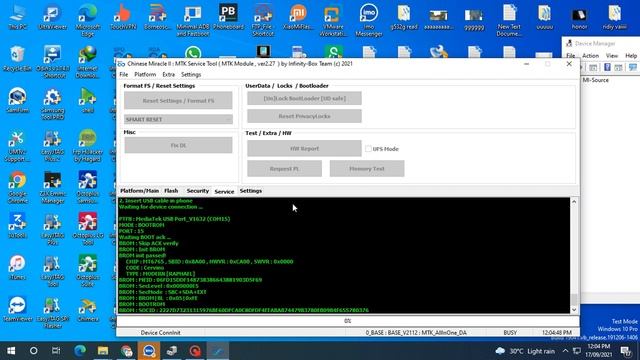Click the Reset Settings / Format FS button
640x360 pixels.
pos(178,100)
